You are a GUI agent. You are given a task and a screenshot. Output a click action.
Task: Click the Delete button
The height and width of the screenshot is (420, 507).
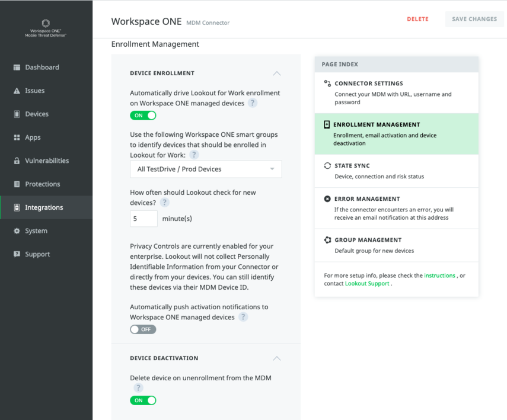click(417, 19)
